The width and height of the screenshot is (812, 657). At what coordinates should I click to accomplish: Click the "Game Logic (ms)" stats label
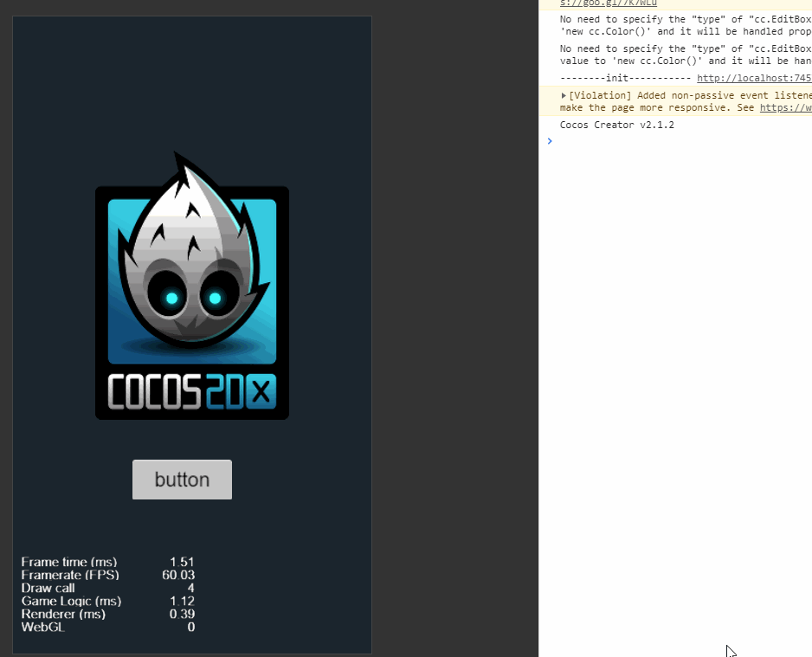coord(71,601)
